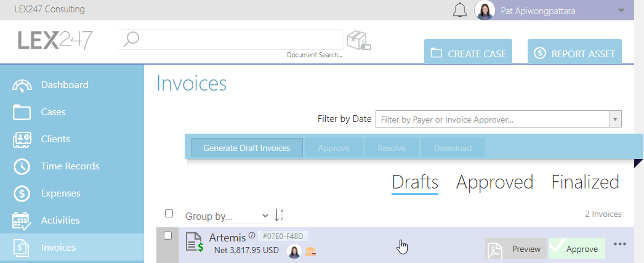Image resolution: width=644 pixels, height=263 pixels.
Task: Expand the user account menu arrow
Action: coord(621,10)
